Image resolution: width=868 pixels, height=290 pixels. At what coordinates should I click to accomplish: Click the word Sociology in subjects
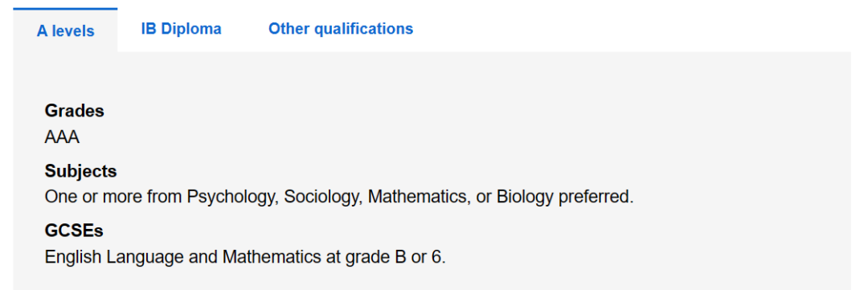coord(322,197)
